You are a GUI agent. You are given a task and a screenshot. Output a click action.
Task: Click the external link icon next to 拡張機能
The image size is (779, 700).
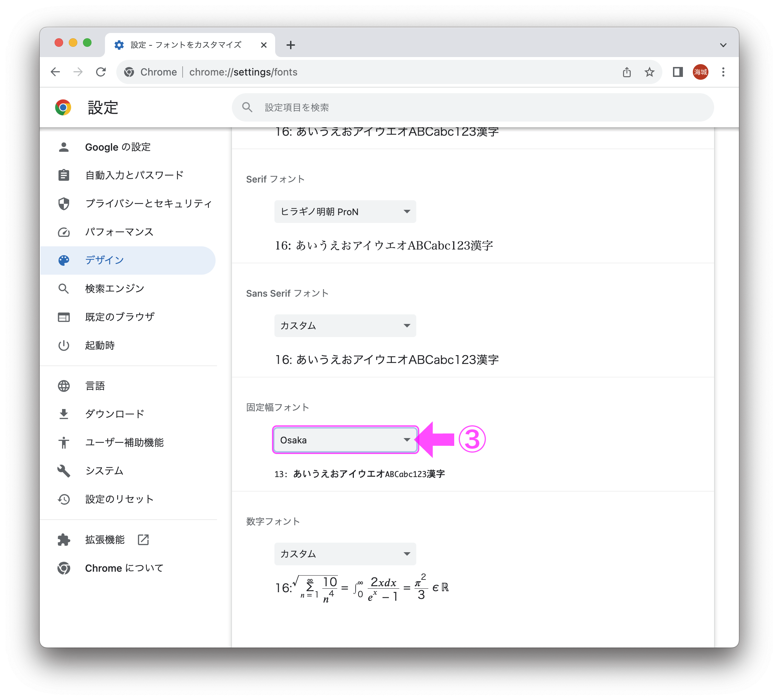point(143,540)
